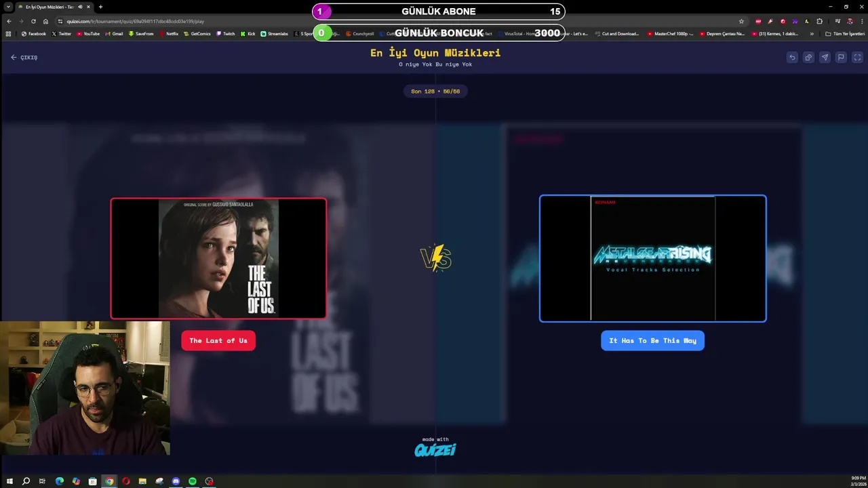The width and height of the screenshot is (868, 488).
Task: Open site info icon in address bar
Action: [x=60, y=21]
